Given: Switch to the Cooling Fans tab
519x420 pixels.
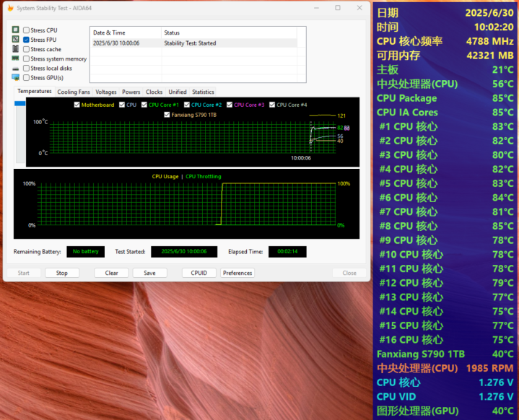Looking at the screenshot, I should pyautogui.click(x=74, y=92).
